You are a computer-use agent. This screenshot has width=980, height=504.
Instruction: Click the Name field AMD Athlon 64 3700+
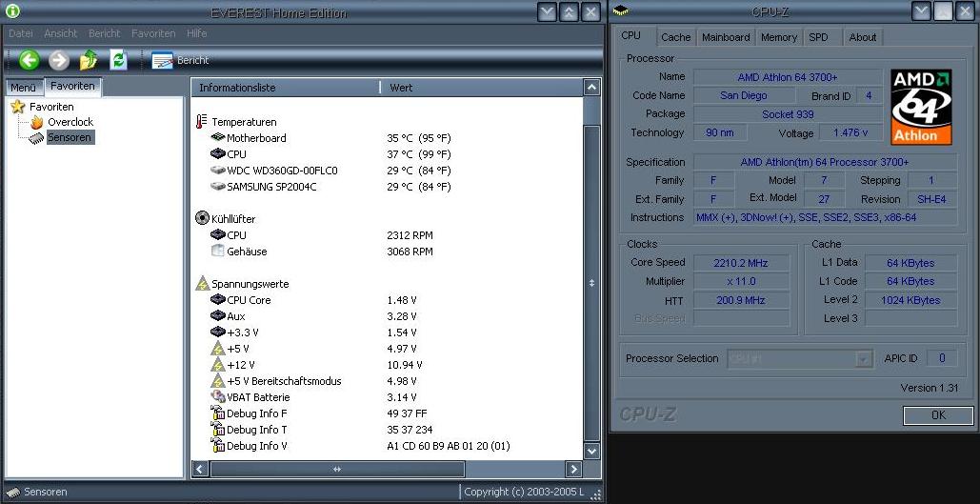click(788, 77)
